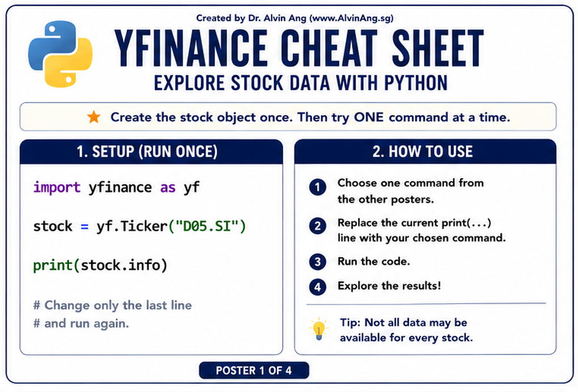Select the '2. How To Use' header
The height and width of the screenshot is (392, 578).
tap(425, 151)
